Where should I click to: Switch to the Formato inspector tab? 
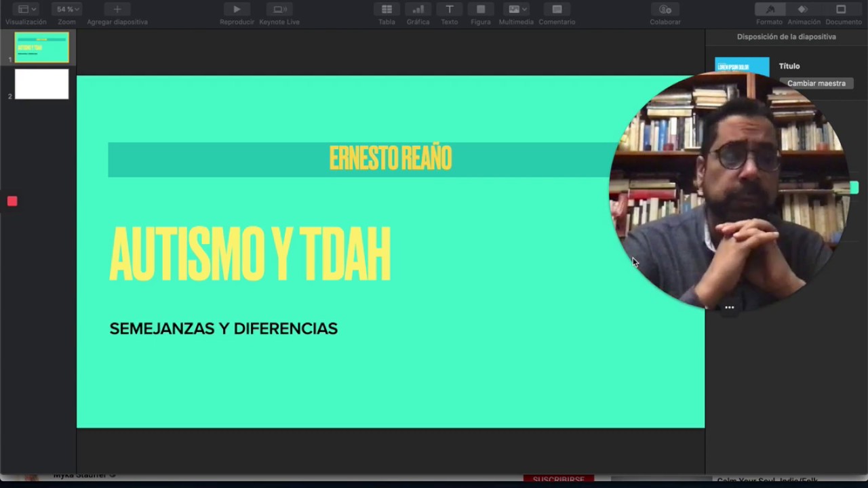click(x=770, y=9)
